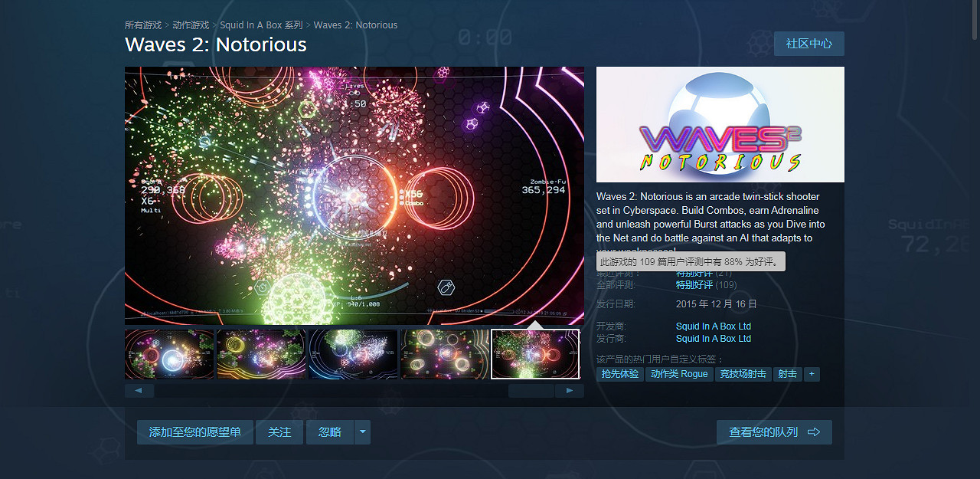
Task: Click the arrow icon in 查看您的队列 button
Action: tap(814, 432)
